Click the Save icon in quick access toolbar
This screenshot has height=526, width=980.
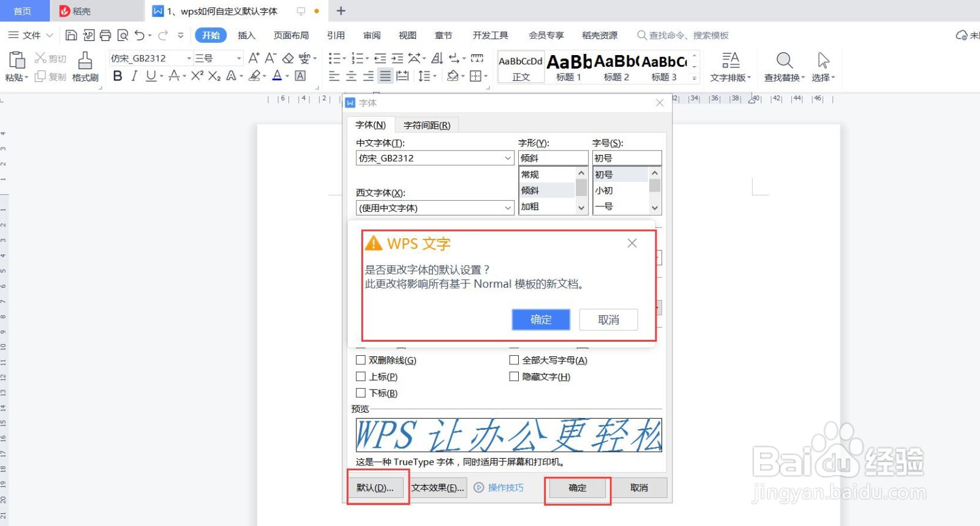click(x=71, y=36)
